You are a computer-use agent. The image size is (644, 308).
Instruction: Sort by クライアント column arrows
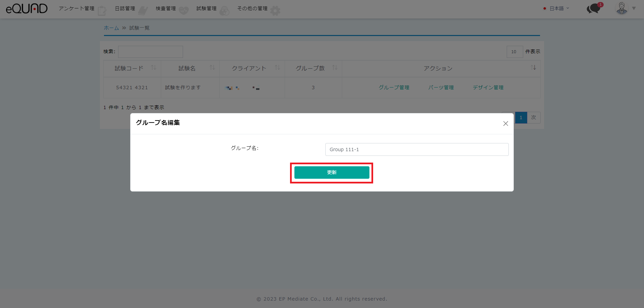[277, 68]
